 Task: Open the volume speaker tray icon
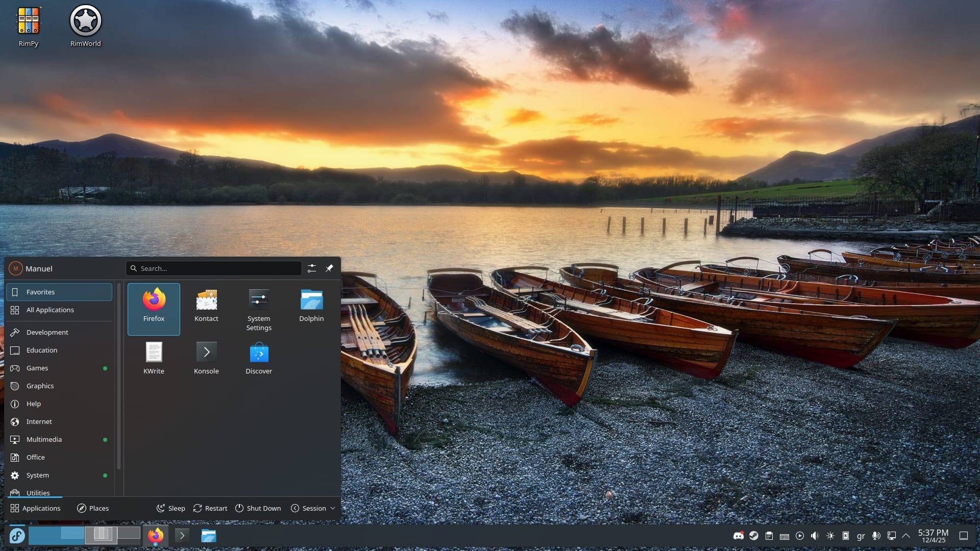[x=815, y=536]
